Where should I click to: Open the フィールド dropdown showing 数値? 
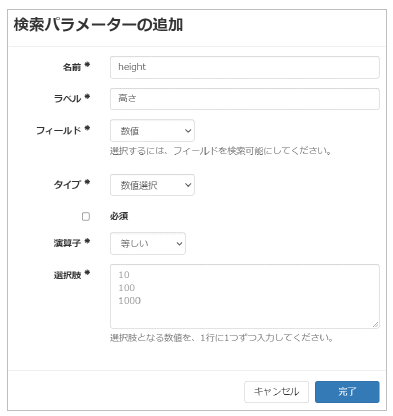coord(152,131)
